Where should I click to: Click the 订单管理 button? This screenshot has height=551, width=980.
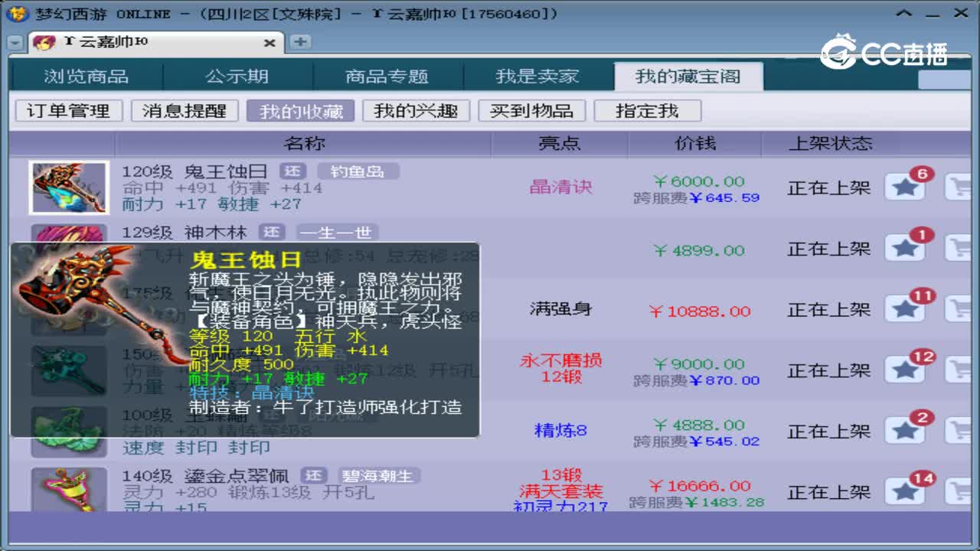click(x=69, y=111)
